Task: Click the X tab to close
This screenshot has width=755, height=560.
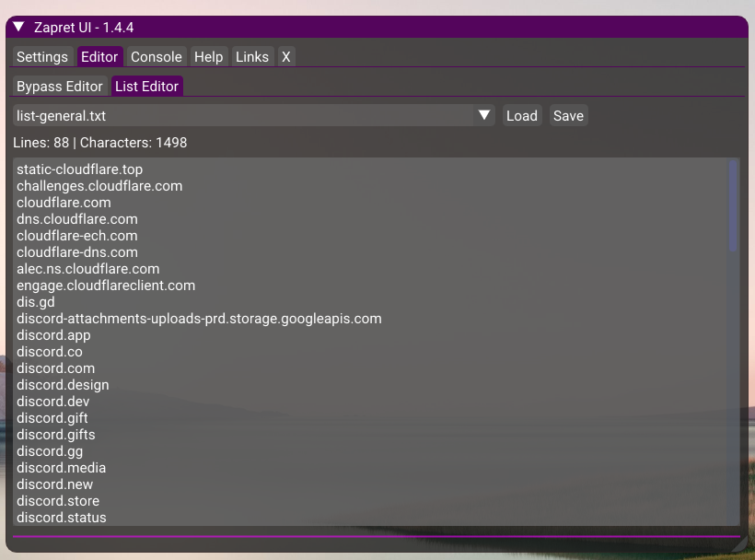Action: 286,57
